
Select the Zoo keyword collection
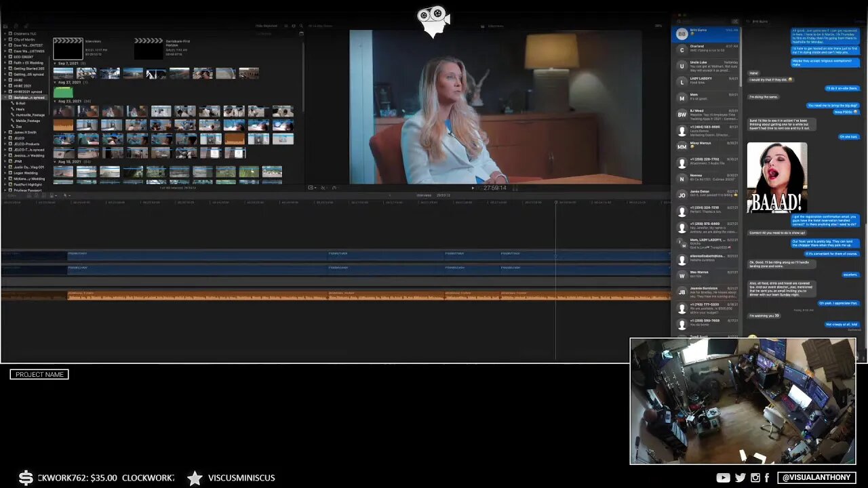tap(18, 126)
